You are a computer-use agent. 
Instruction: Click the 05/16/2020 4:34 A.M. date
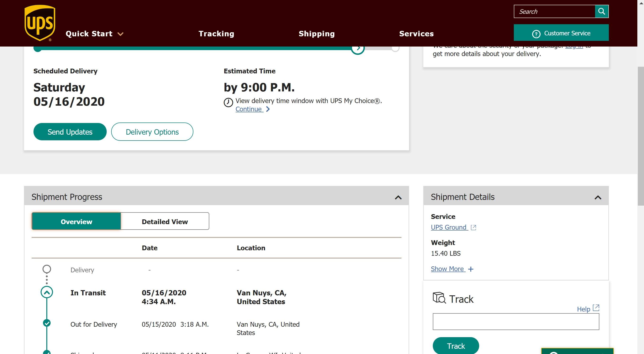[164, 297]
